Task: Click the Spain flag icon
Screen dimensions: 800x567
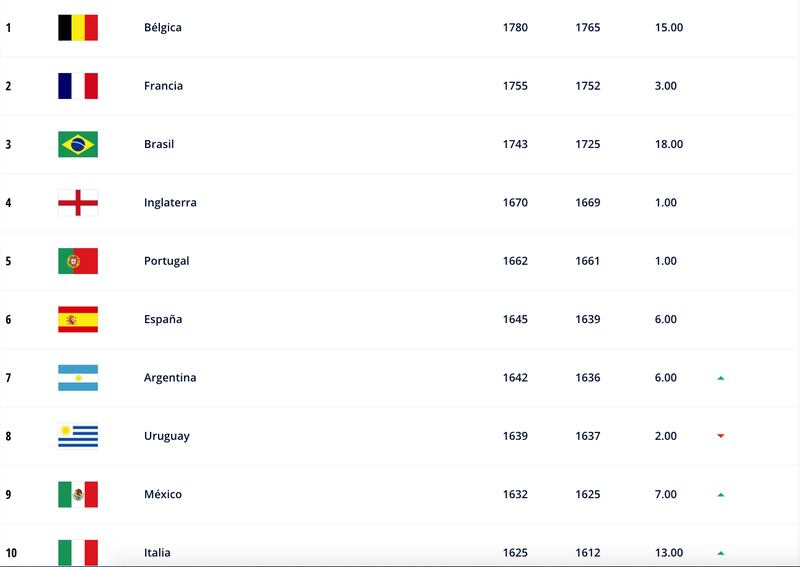Action: tap(78, 319)
